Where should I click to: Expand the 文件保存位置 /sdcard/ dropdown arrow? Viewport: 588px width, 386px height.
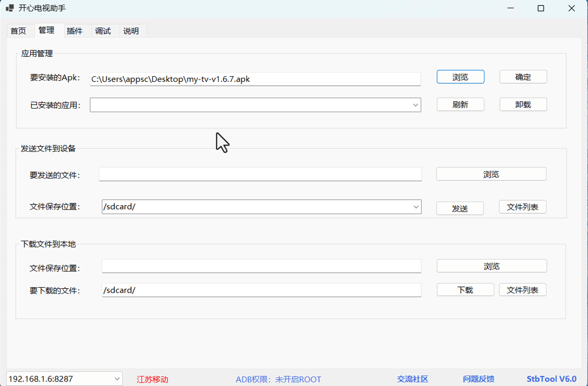416,207
